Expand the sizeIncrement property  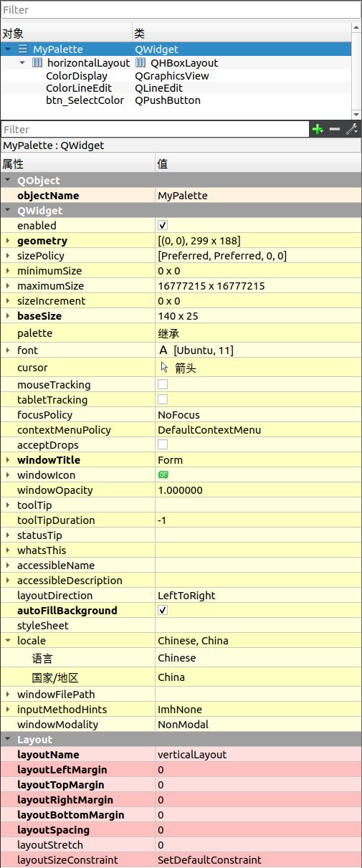pos(7,301)
